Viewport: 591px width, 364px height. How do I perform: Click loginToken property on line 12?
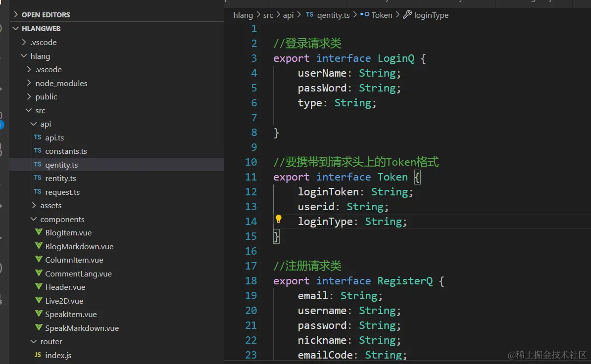point(328,192)
